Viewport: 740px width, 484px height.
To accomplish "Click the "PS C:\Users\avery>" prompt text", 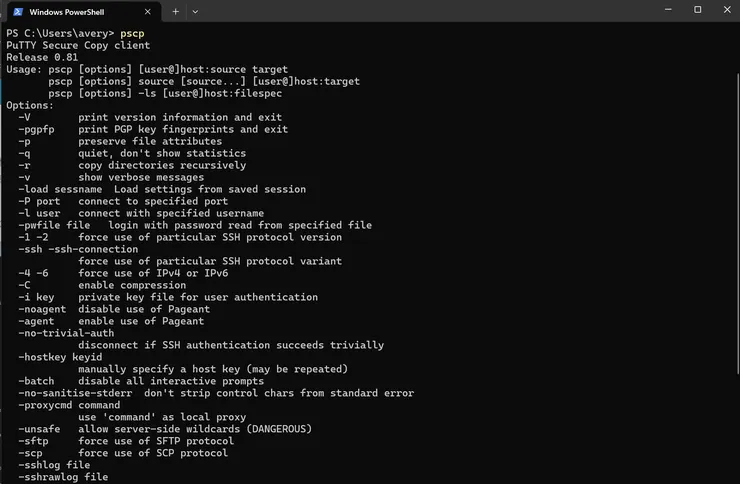I will pos(59,33).
